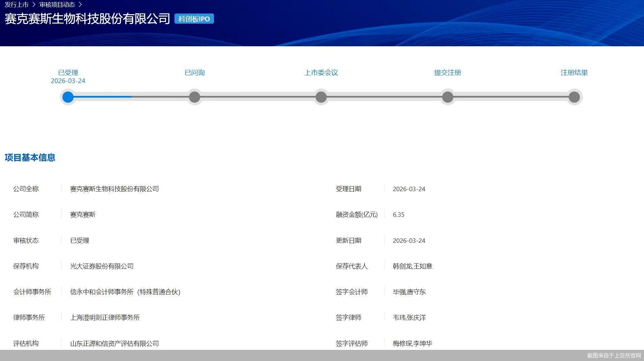The height and width of the screenshot is (361, 644).
Task: Click the company name 赛克赛斯生物科技股份有限公司 title
Action: point(86,19)
